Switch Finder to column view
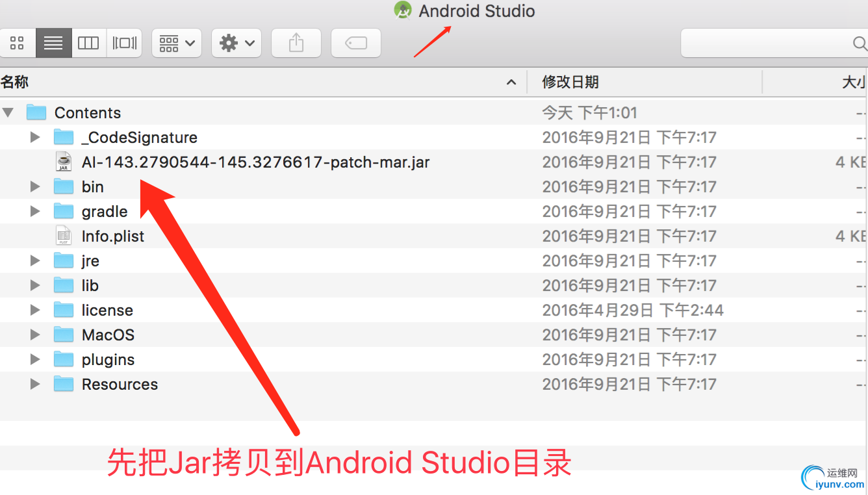The width and height of the screenshot is (868, 495). [x=88, y=44]
